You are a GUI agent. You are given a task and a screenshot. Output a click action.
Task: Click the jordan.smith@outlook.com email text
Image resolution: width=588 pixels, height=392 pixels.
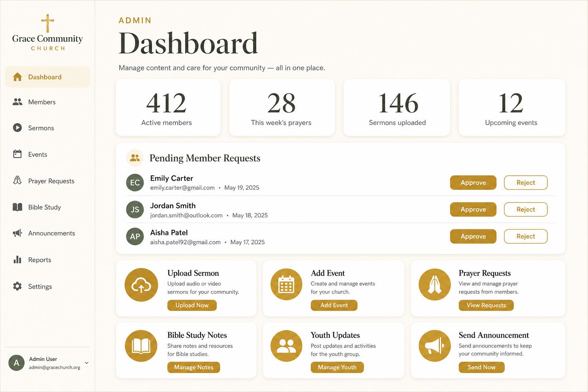186,215
